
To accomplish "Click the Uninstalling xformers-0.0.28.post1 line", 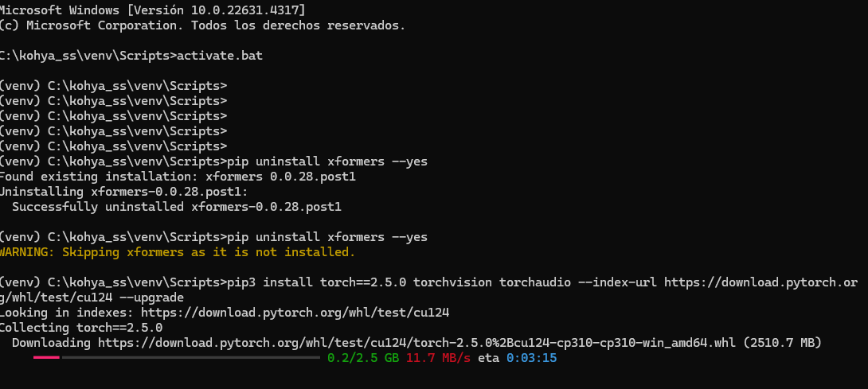I will tap(123, 192).
